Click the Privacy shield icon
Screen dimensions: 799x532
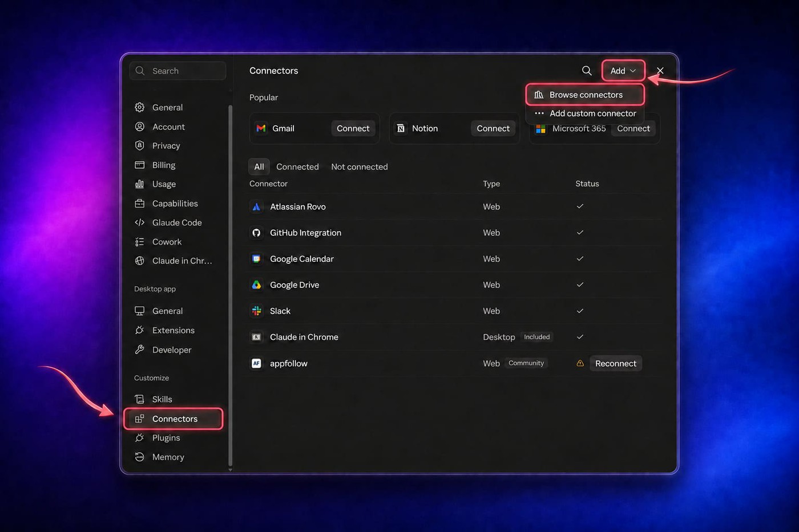pos(139,145)
